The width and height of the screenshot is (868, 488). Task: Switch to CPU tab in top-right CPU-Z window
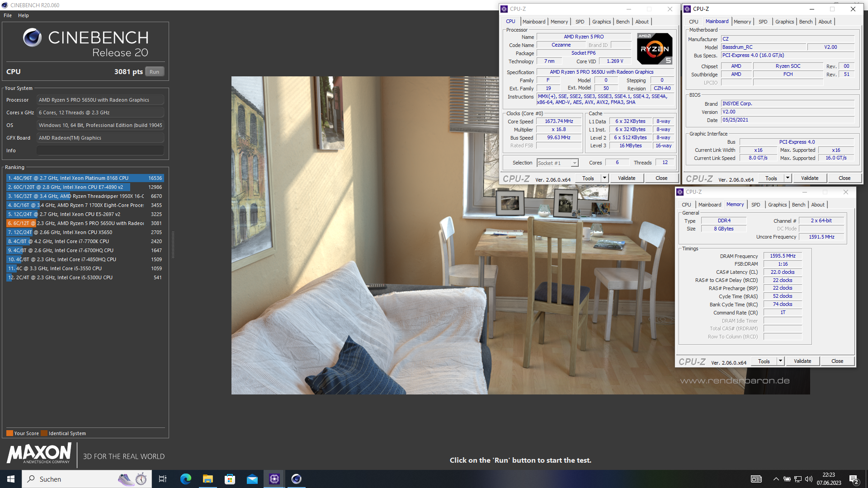point(693,22)
